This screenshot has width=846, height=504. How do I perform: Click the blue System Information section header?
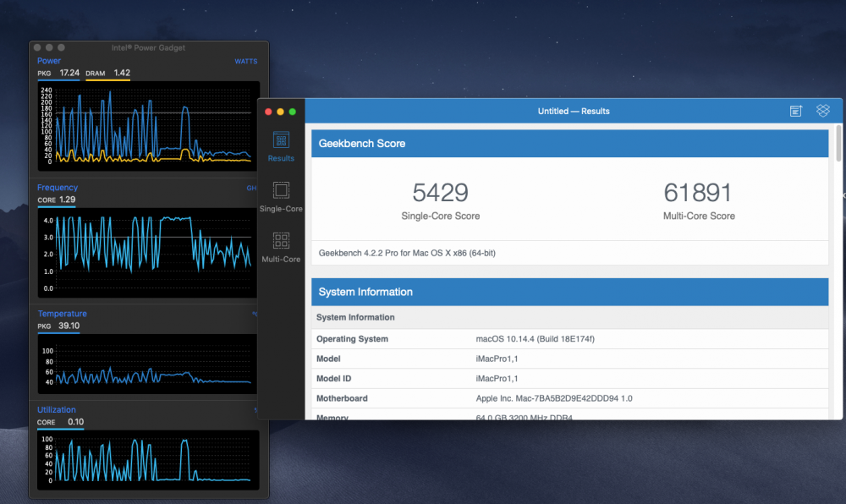pyautogui.click(x=569, y=292)
